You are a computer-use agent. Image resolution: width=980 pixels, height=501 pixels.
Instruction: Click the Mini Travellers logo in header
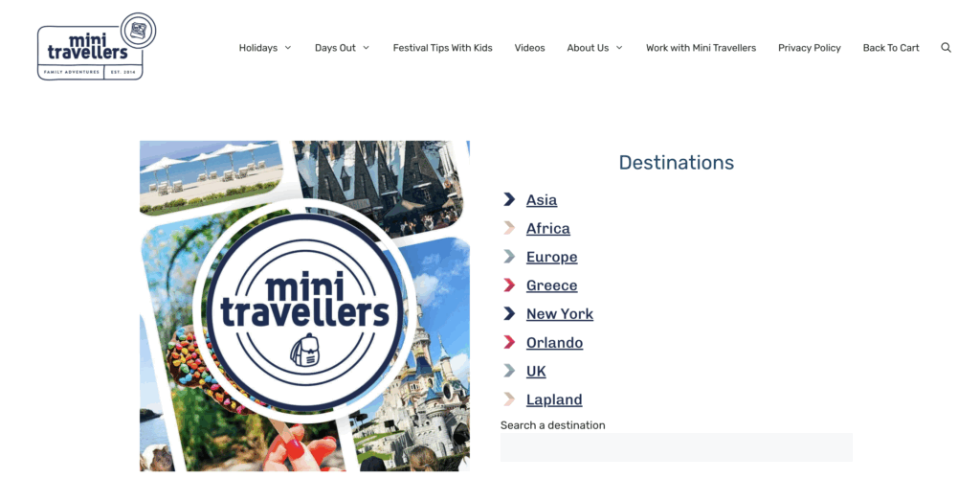(x=97, y=46)
